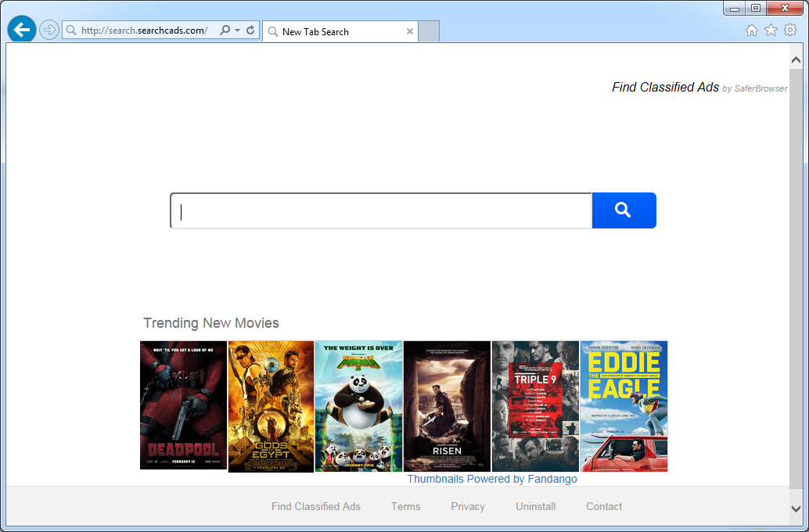The width and height of the screenshot is (809, 532).
Task: Open the Kung Fu Panda 3 poster
Action: click(358, 406)
